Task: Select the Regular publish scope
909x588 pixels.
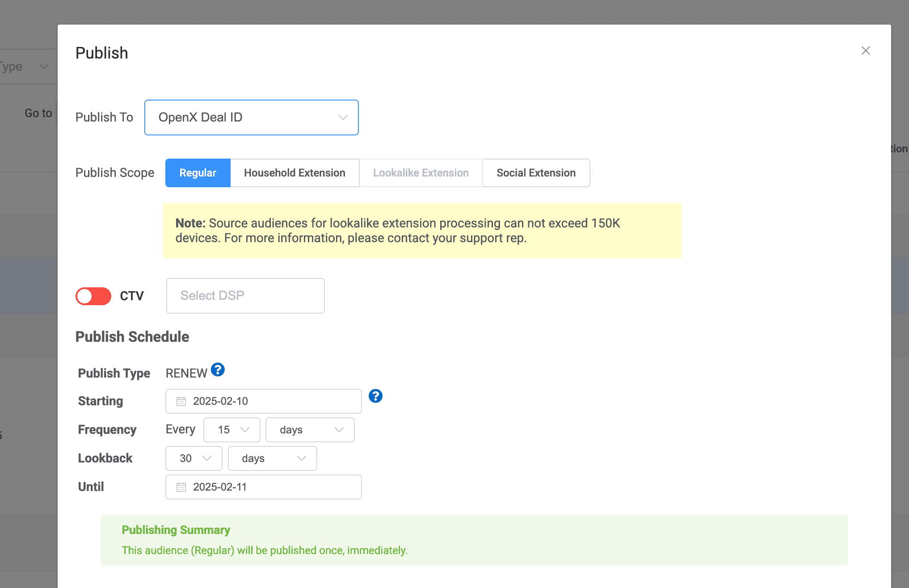Action: [198, 173]
